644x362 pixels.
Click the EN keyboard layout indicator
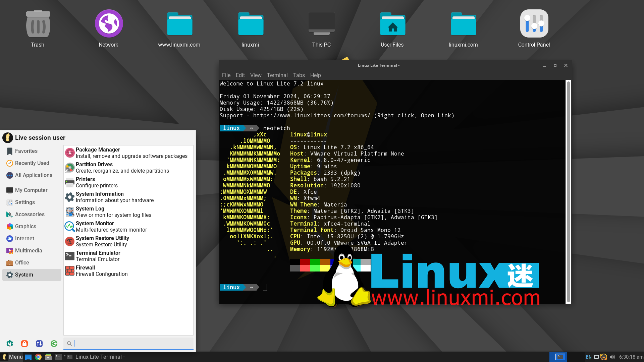click(589, 357)
